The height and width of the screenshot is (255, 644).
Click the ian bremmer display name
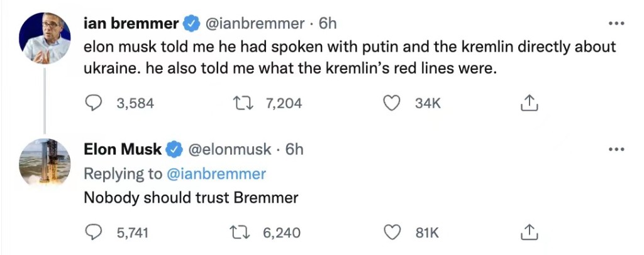point(131,23)
